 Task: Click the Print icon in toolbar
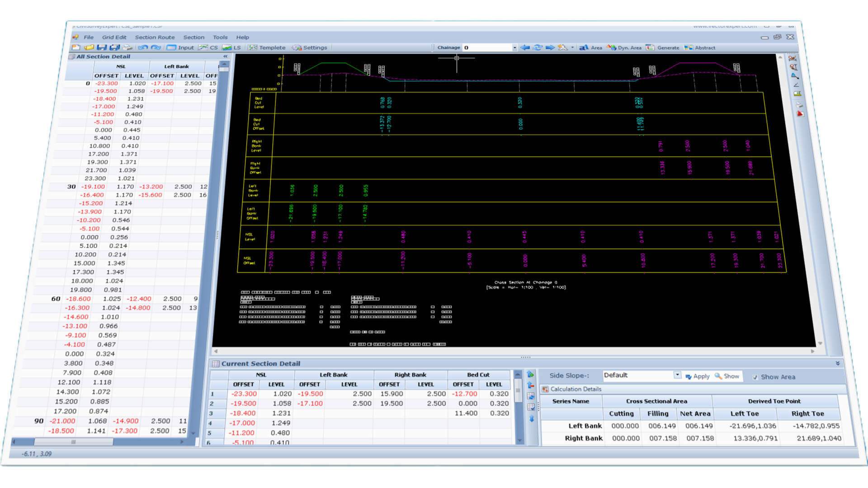(x=128, y=47)
